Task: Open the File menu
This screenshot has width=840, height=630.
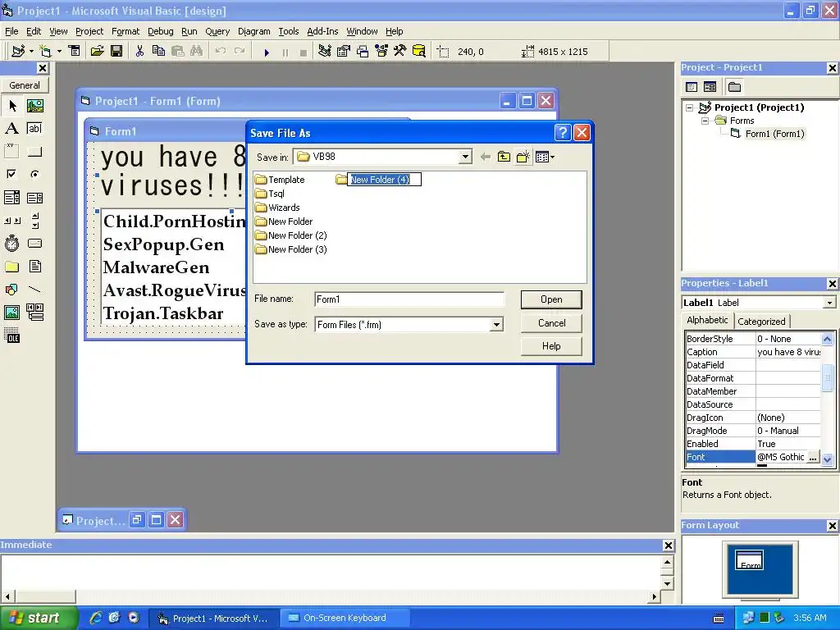Action: 11,31
